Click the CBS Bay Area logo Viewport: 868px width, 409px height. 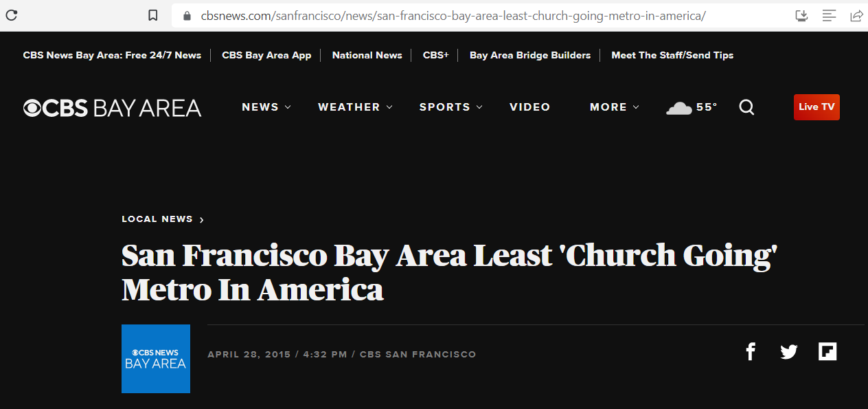click(x=112, y=108)
